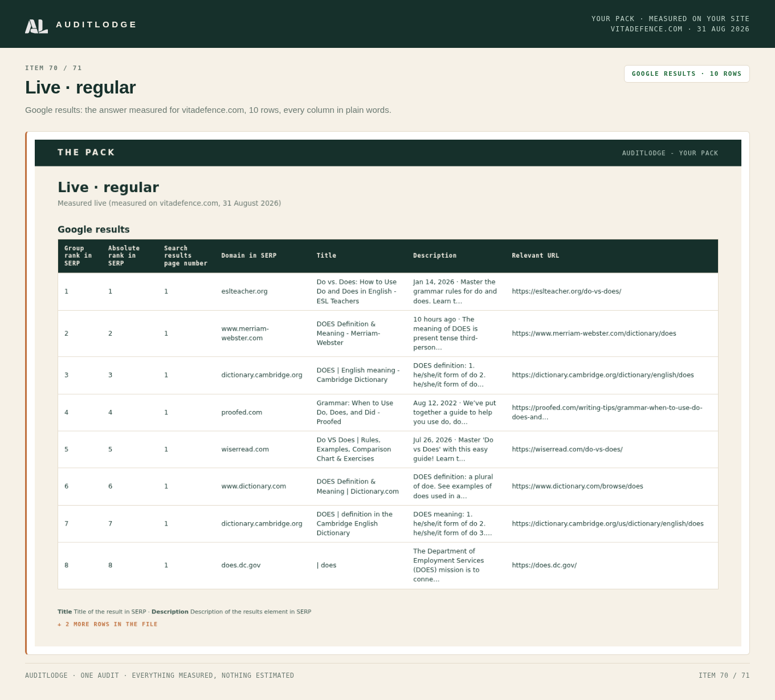Viewport: 775px width, 700px height.
Task: Click the 'Department of Employment Services' description
Action: (448, 565)
